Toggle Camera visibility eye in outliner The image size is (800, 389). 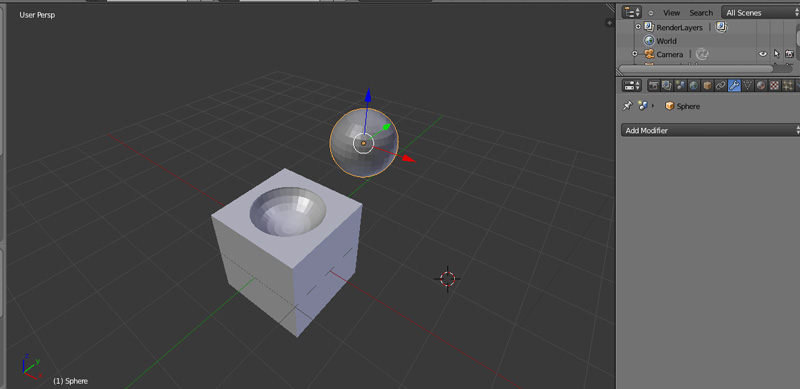[x=763, y=54]
